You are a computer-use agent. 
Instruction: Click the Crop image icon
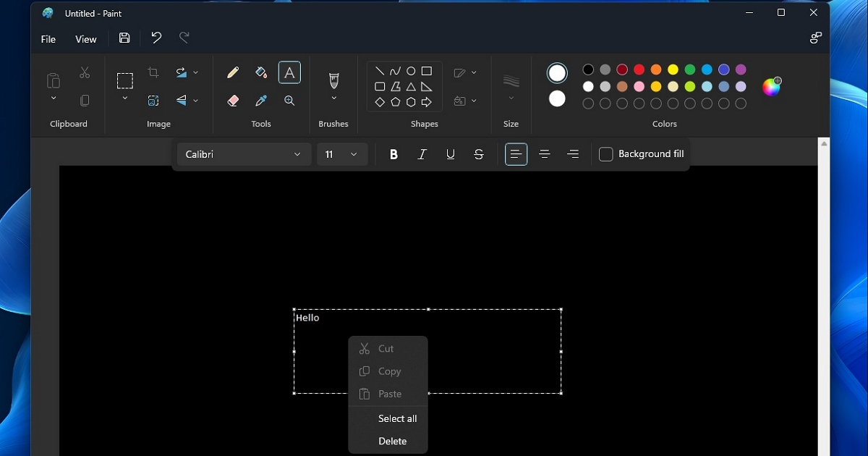point(153,72)
